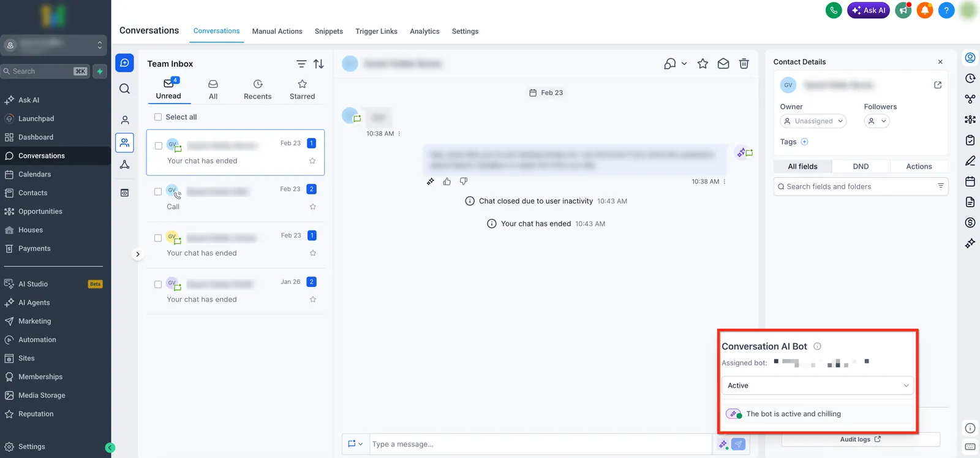Screen dimensions: 980x458
Task: Open contact in new window icon
Action: 938,85
